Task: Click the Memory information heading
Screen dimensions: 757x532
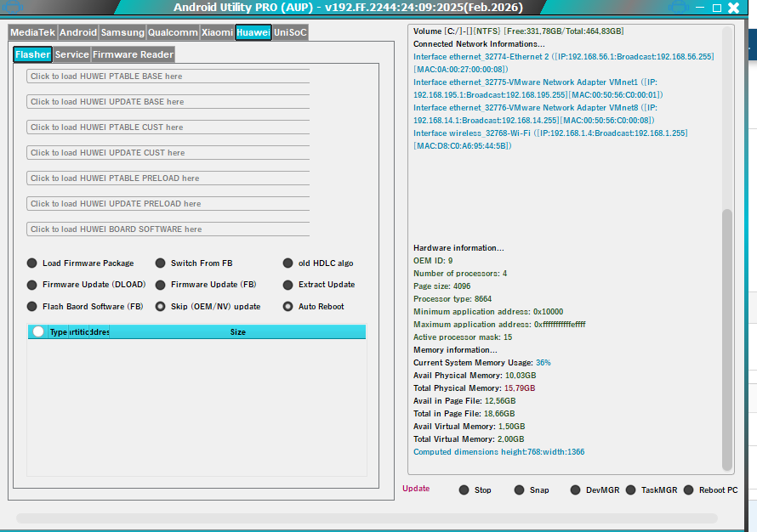Action: 455,350
